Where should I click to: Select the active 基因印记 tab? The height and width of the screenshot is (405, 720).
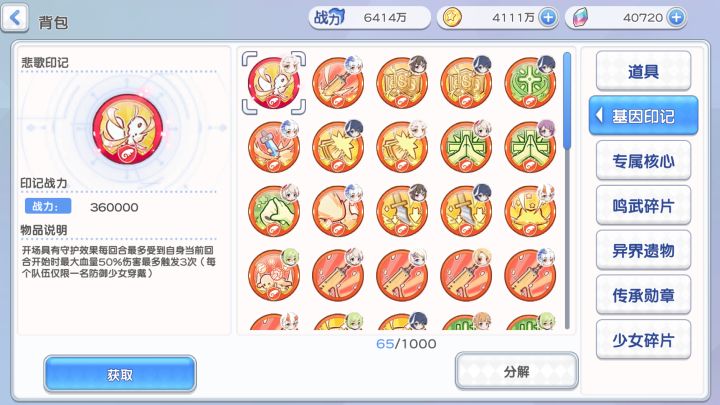coord(643,115)
